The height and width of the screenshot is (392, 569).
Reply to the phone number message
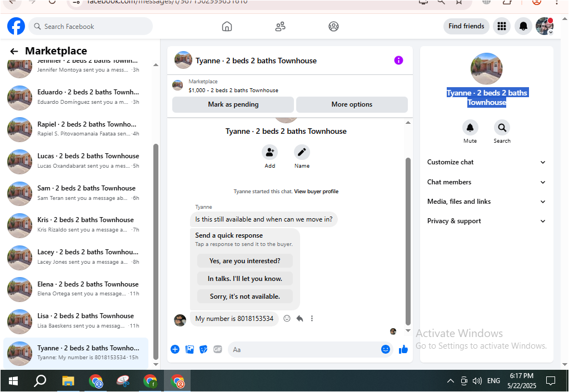(300, 318)
